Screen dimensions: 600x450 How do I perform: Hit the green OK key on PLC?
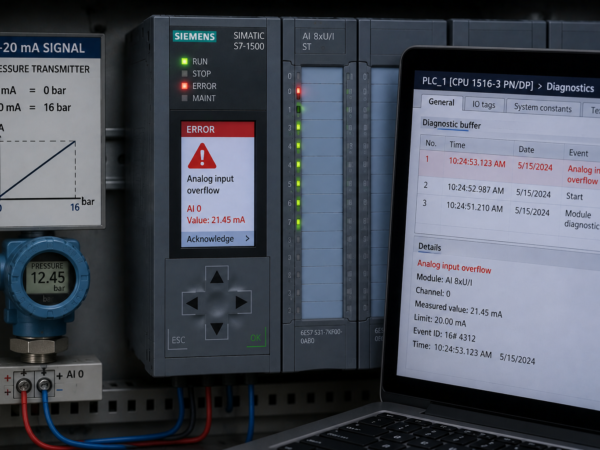point(256,338)
